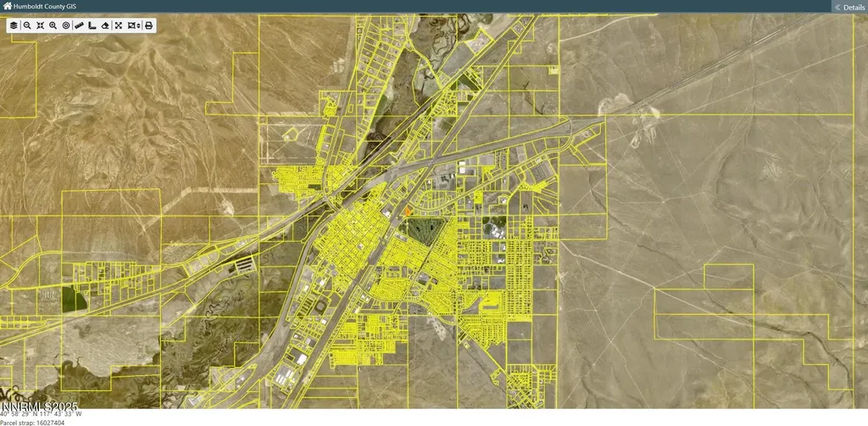Open the map layers list
This screenshot has width=868, height=426.
(14, 25)
